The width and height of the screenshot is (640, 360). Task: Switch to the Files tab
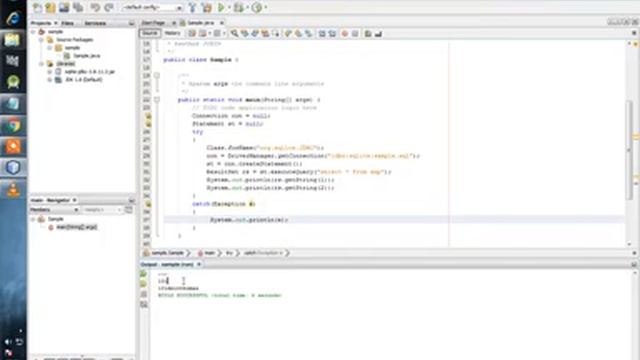[67, 23]
